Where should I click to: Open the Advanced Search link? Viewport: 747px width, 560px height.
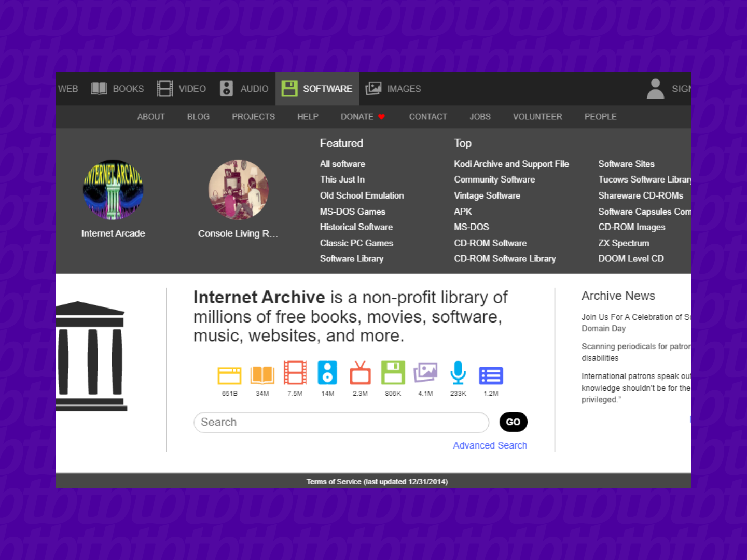pos(490,445)
